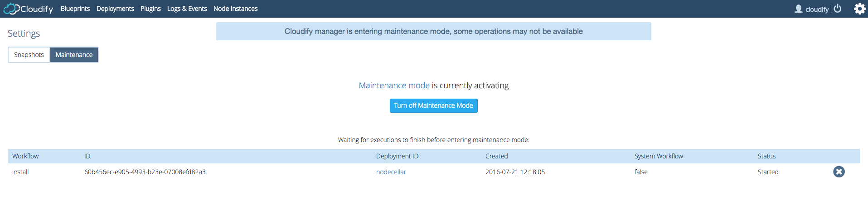868x210 pixels.
Task: Click Turn off Maintenance Mode button
Action: tap(433, 105)
